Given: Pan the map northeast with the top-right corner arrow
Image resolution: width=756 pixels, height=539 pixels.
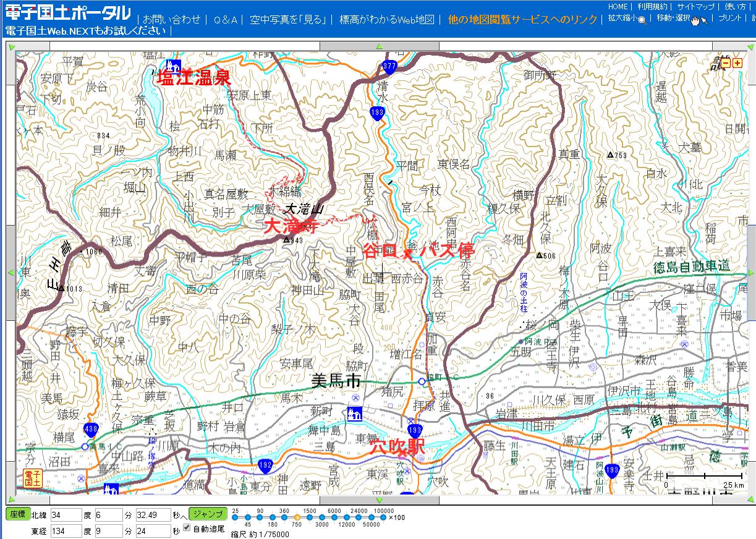Looking at the screenshot, I should click(751, 46).
